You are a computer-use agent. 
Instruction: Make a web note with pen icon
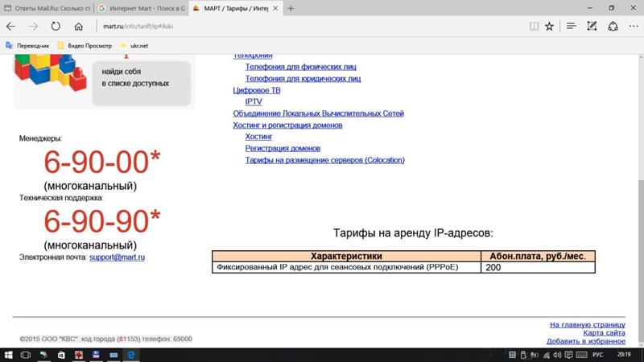[x=592, y=27]
